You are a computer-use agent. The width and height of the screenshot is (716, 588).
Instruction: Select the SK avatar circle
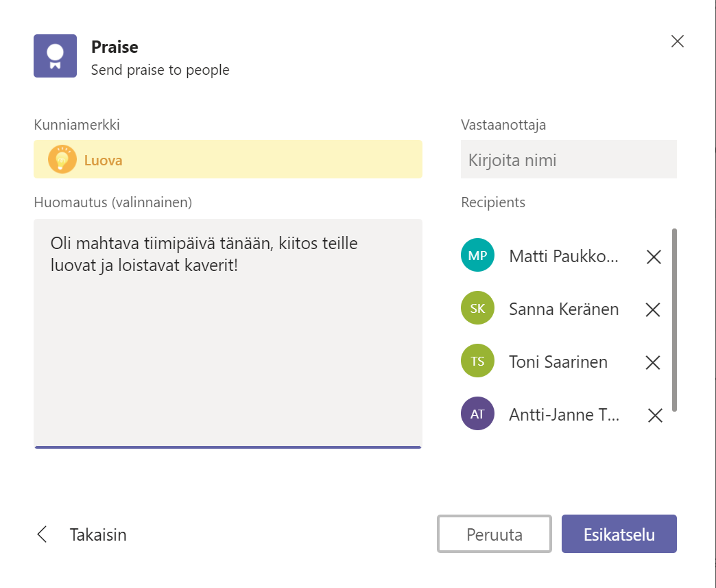tap(477, 309)
